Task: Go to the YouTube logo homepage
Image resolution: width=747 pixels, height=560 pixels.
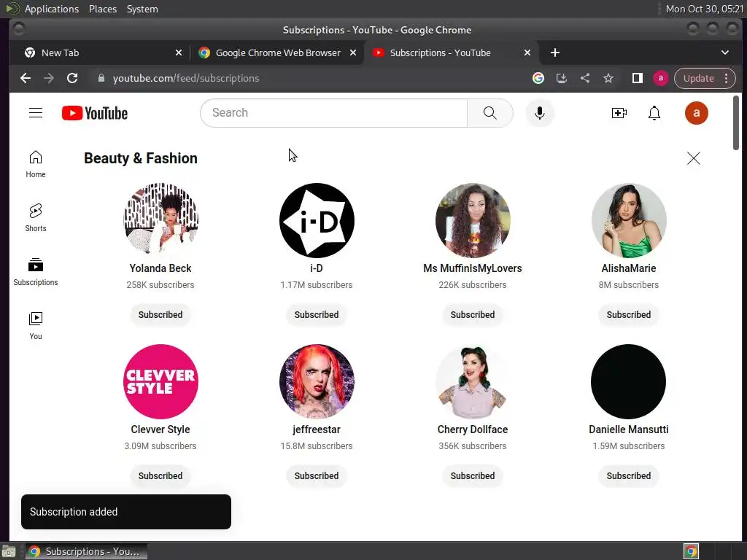Action: pyautogui.click(x=95, y=113)
